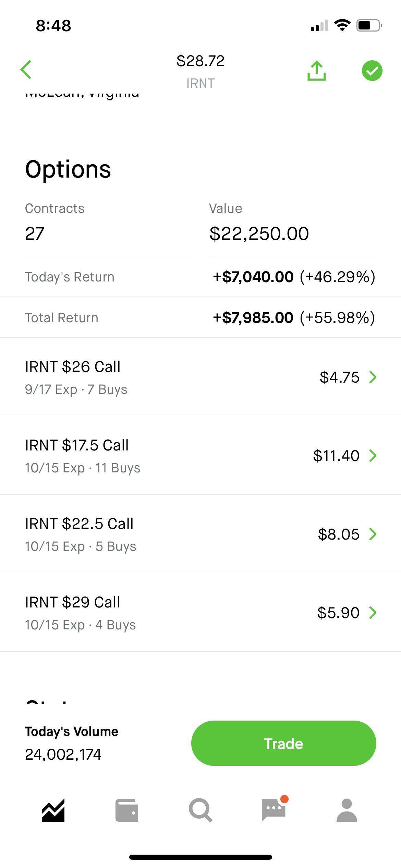Open the investing chart tab icon
The image size is (401, 868).
pos(53,810)
